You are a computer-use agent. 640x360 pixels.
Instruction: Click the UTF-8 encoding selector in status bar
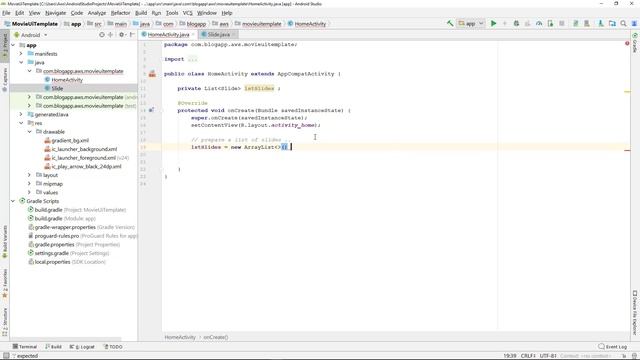[549, 356]
